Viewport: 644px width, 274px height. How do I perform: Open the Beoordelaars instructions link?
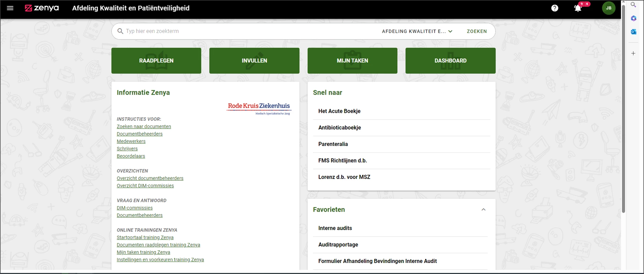point(131,156)
